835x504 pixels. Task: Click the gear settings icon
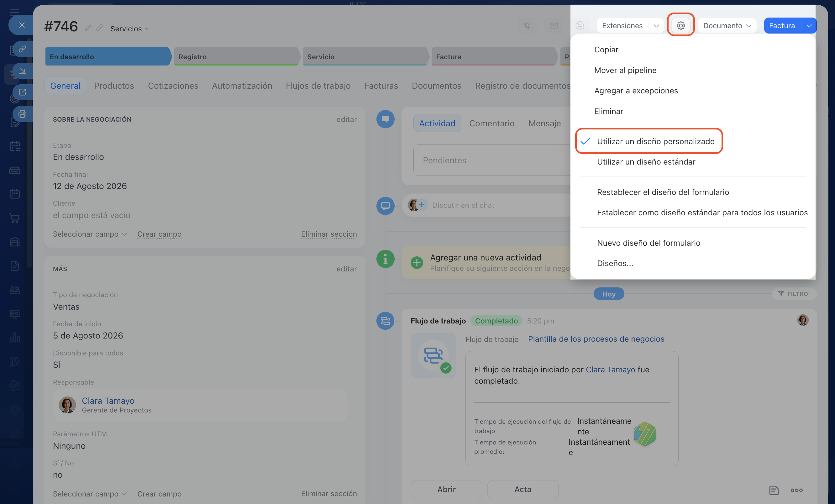point(681,25)
